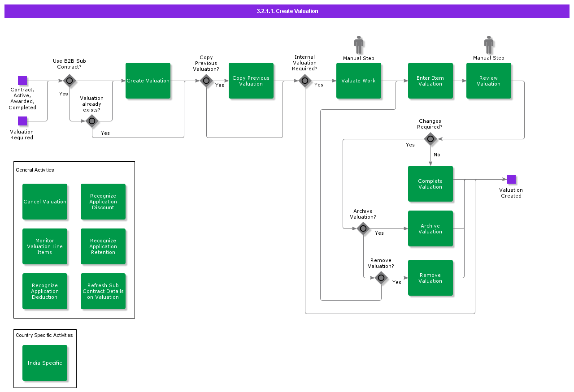
Task: Select the Cancel Valuation general activity
Action: click(45, 202)
